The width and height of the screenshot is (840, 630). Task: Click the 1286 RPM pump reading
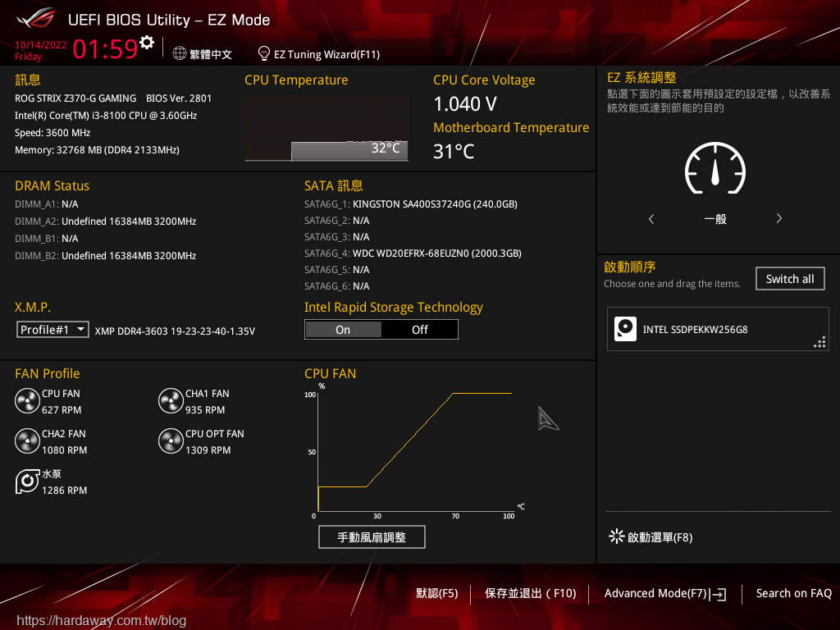coord(64,491)
